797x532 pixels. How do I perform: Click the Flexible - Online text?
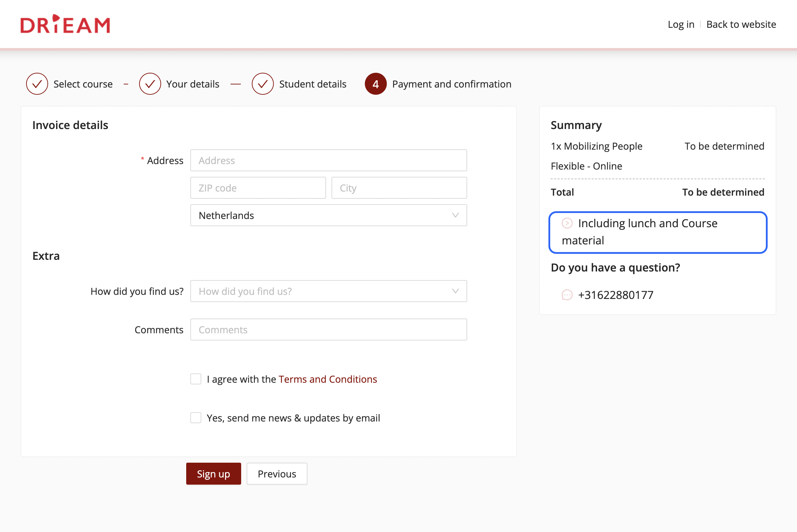tap(586, 166)
